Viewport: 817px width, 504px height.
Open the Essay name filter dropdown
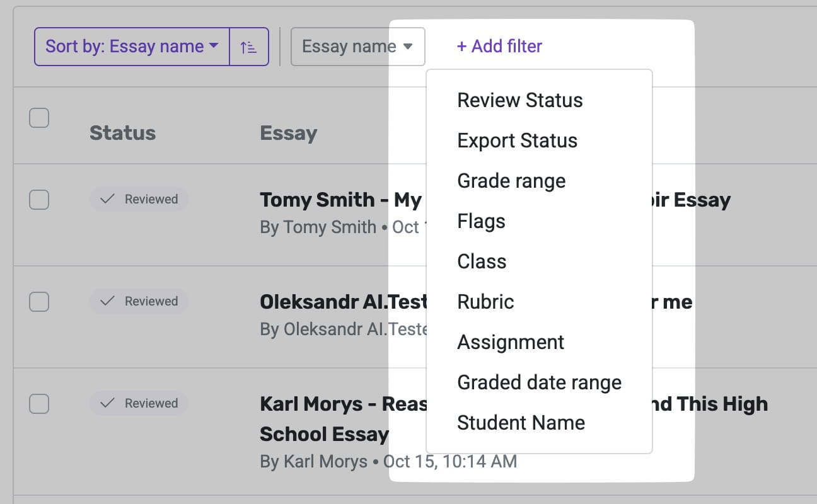coord(357,47)
